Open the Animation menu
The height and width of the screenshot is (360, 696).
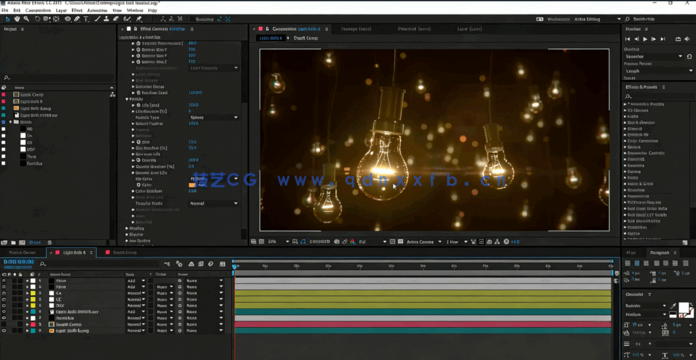tap(97, 10)
